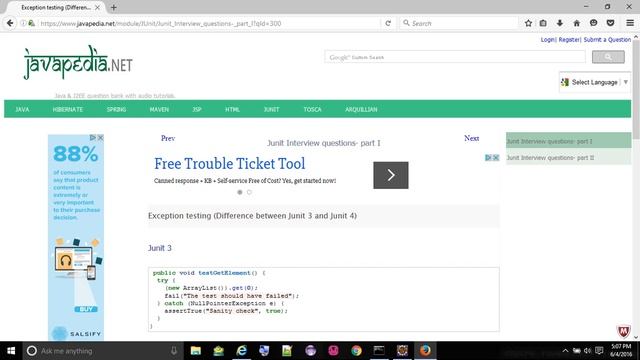This screenshot has width=640, height=360.
Task: Open the Action Center notification icon
Action: point(599,351)
